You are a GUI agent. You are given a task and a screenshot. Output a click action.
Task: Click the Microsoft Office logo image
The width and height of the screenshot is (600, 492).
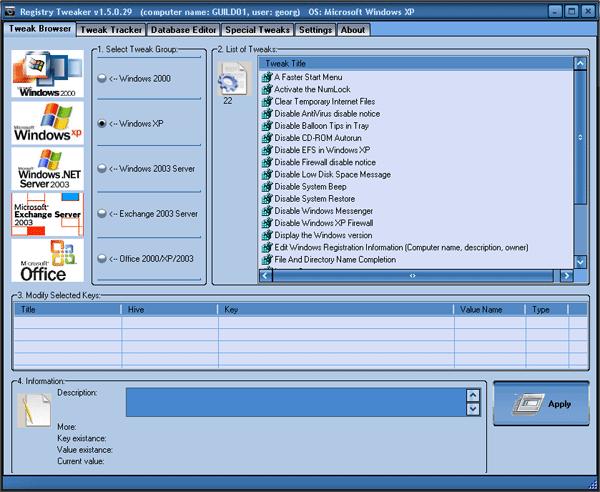(45, 260)
